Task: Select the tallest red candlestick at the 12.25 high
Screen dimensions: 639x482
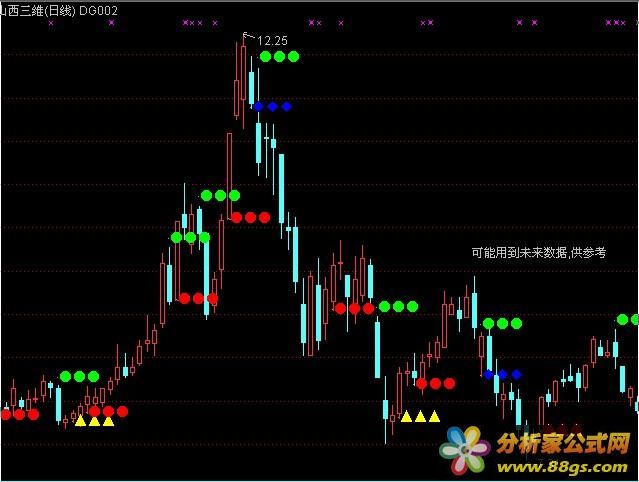Action: coord(243,81)
